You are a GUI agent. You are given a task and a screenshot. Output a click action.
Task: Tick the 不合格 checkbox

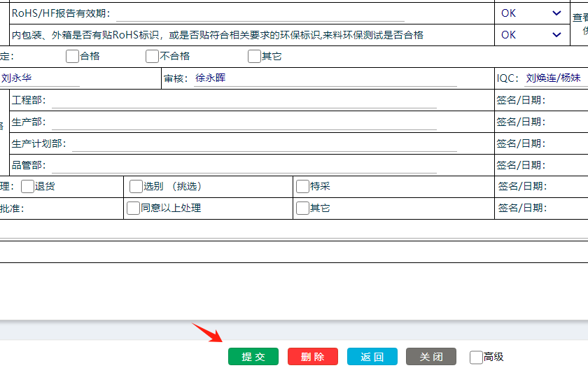point(153,57)
